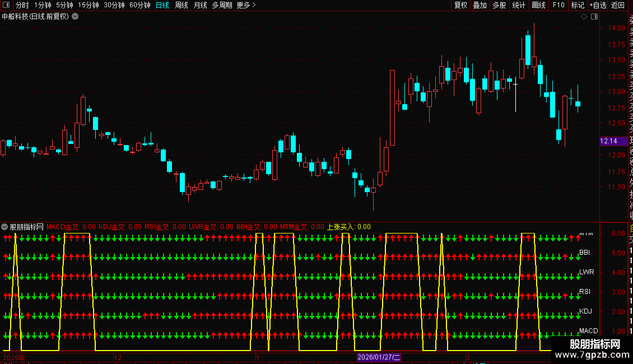
Task: Click the BBI金叉: 0.00 value
Action: pyautogui.click(x=257, y=227)
